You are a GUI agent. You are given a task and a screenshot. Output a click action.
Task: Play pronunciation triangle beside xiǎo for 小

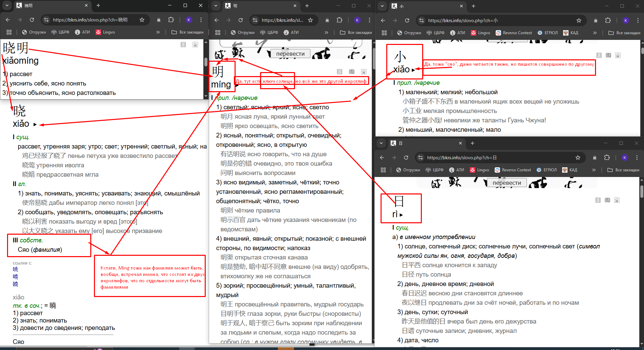413,70
